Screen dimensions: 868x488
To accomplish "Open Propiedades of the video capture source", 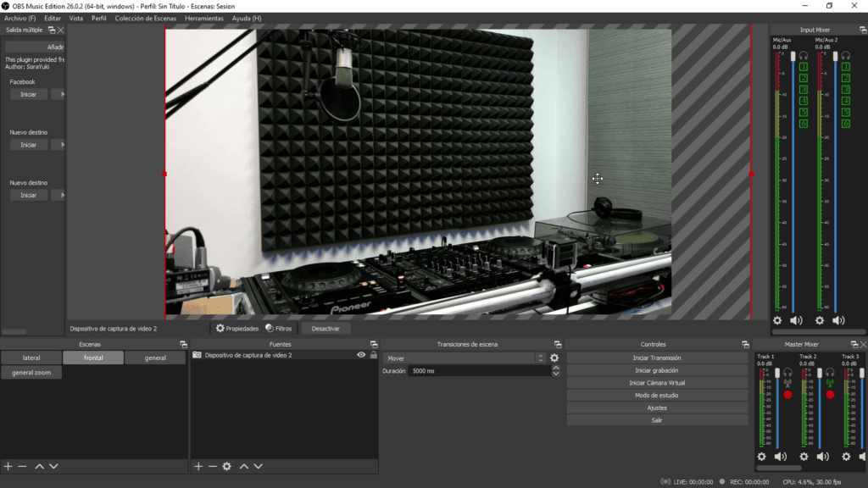I will pos(237,328).
